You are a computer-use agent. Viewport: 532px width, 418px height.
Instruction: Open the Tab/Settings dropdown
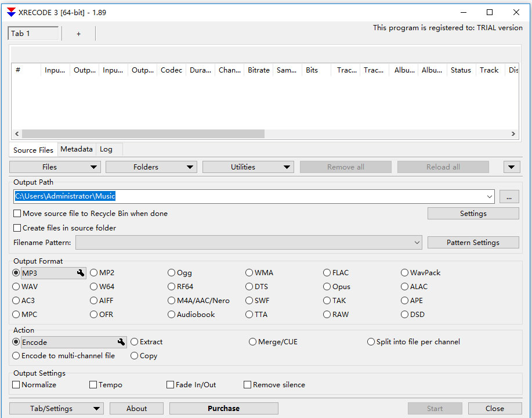[56, 409]
